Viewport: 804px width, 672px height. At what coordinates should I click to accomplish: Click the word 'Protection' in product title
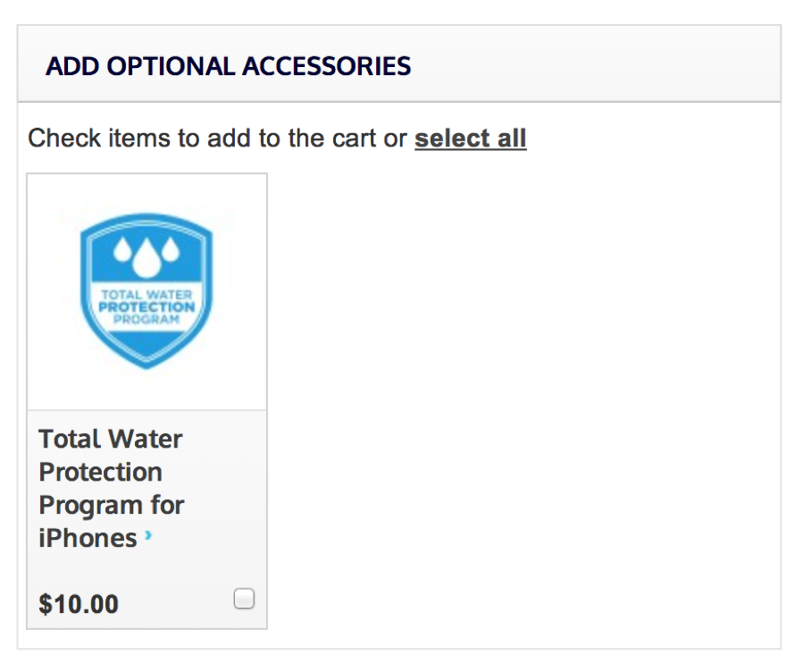point(100,472)
